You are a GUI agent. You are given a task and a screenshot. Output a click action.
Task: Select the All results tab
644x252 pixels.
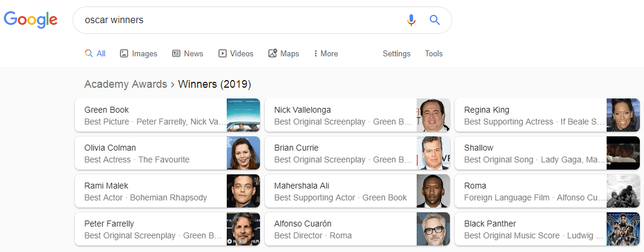(x=96, y=54)
